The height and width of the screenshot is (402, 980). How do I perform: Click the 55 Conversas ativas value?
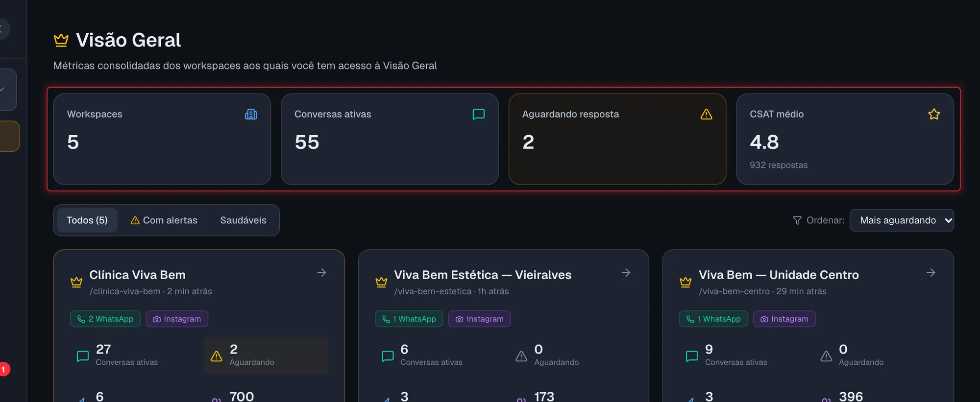(307, 142)
